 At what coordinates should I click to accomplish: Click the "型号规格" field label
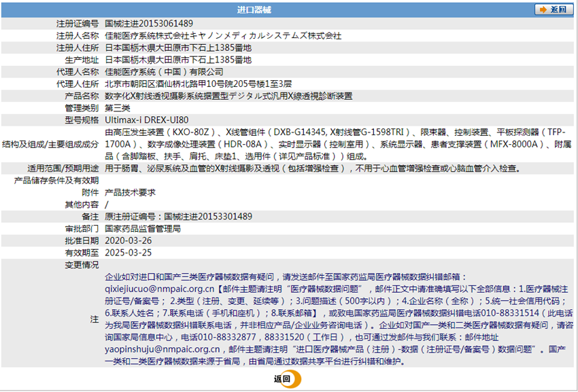tap(82, 120)
